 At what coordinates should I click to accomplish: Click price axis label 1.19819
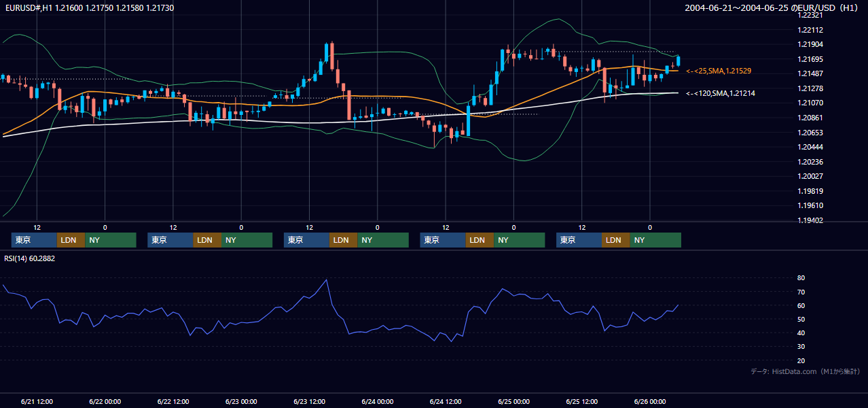click(x=811, y=191)
